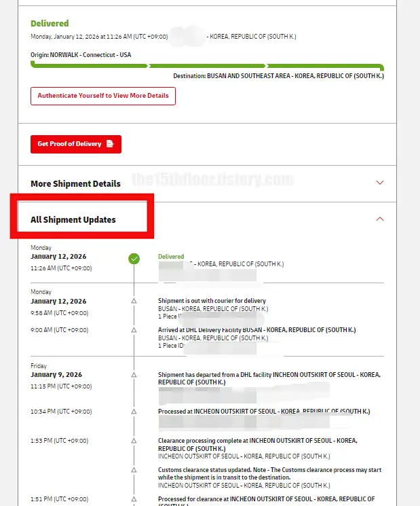This screenshot has width=420, height=506.
Task: Click Arrived at DHL Delivery Facility BUSAN text
Action: click(x=257, y=330)
